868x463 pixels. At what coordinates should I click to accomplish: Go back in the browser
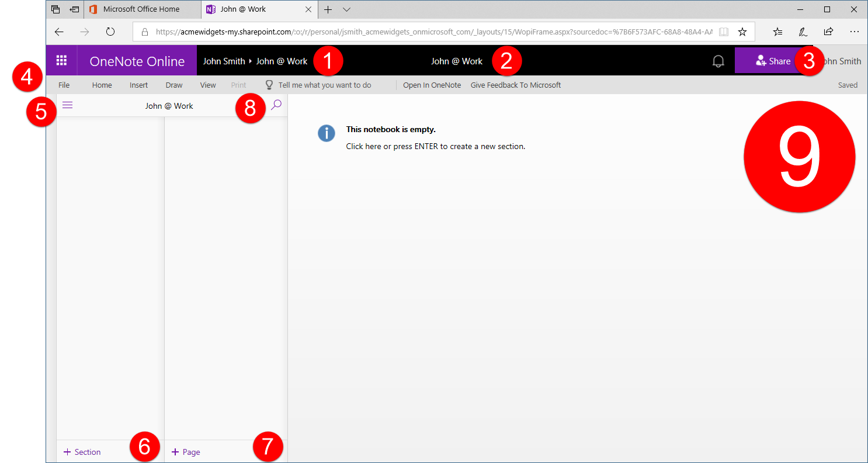[59, 32]
